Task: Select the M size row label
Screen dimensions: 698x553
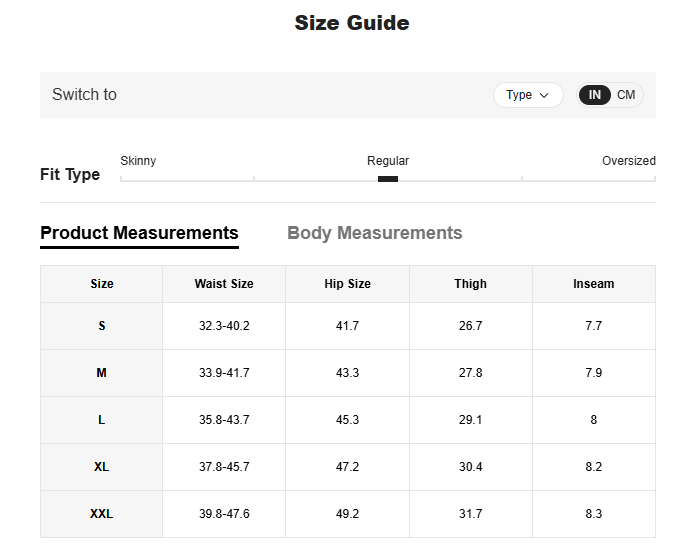Action: [102, 373]
